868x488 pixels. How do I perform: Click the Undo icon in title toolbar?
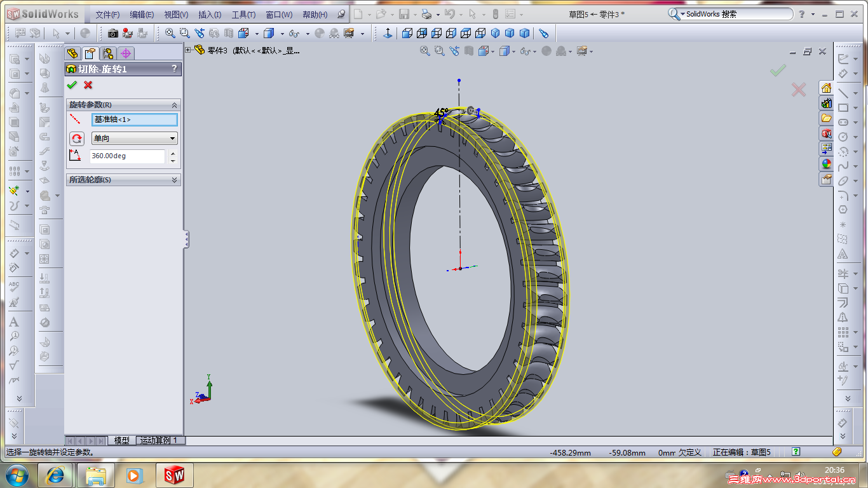coord(449,14)
